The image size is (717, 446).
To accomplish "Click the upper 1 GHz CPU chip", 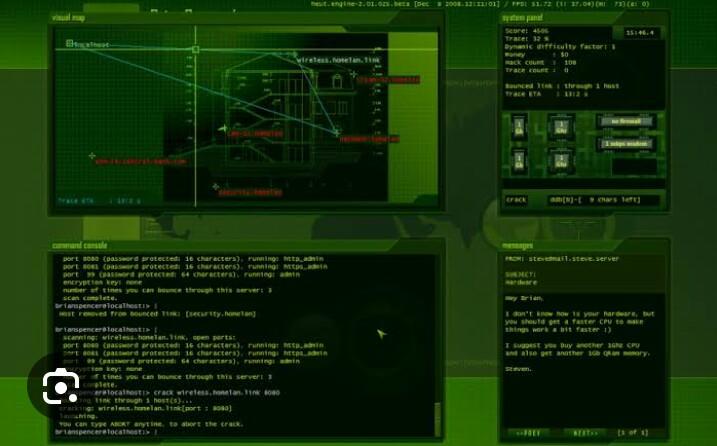I will point(561,127).
